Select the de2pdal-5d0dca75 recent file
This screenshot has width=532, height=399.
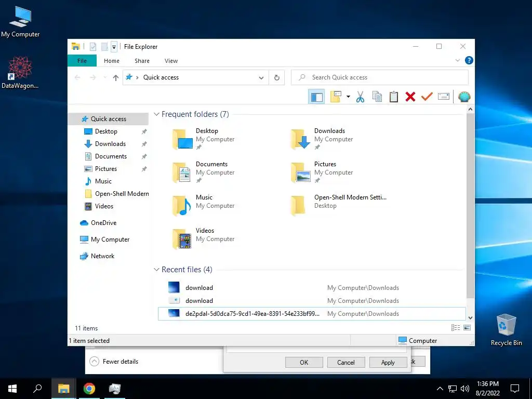point(312,314)
